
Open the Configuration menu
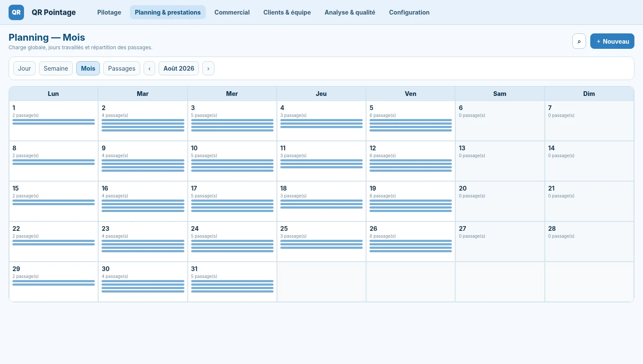409,12
